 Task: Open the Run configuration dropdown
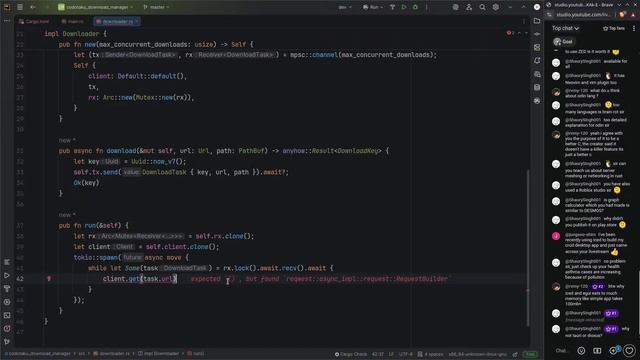(x=373, y=7)
